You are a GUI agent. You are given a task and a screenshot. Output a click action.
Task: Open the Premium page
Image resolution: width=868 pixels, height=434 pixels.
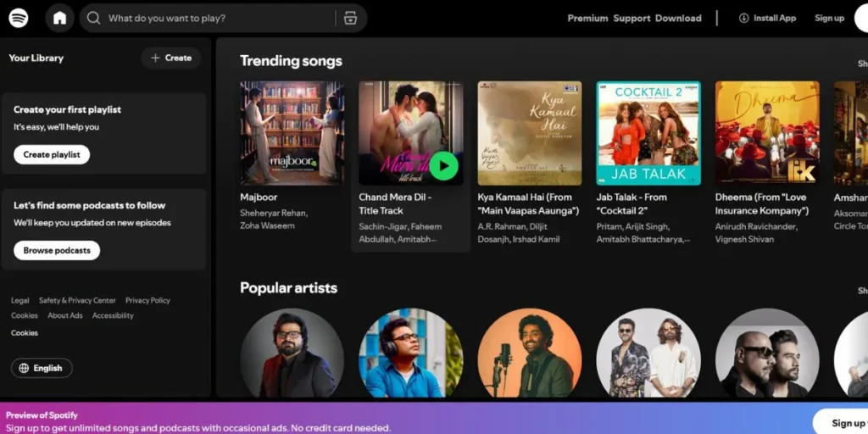[x=587, y=19]
